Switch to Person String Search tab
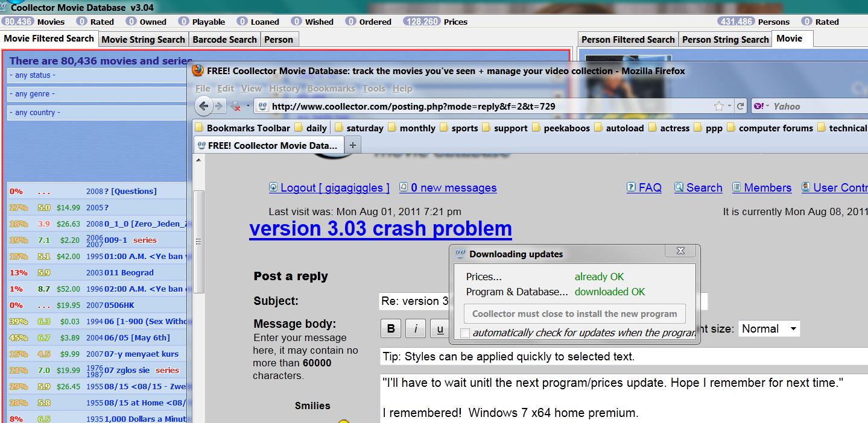This screenshot has width=868, height=423. (x=725, y=40)
